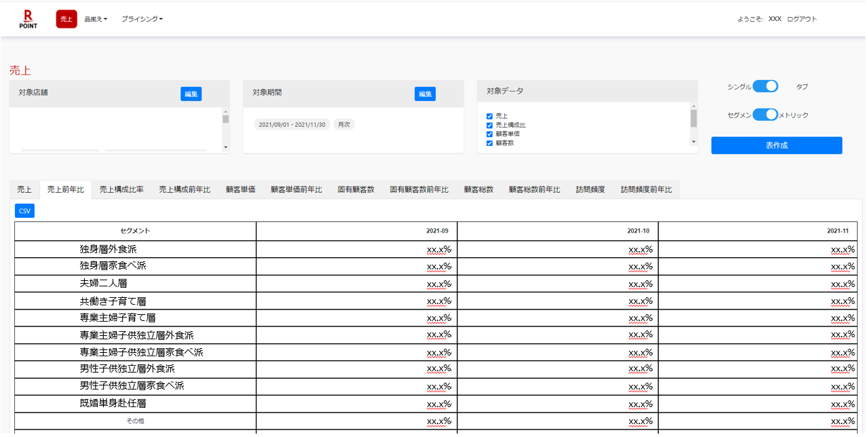Open the 品揃え dropdown menu
Viewport: 868px width, 437px height.
pyautogui.click(x=96, y=19)
